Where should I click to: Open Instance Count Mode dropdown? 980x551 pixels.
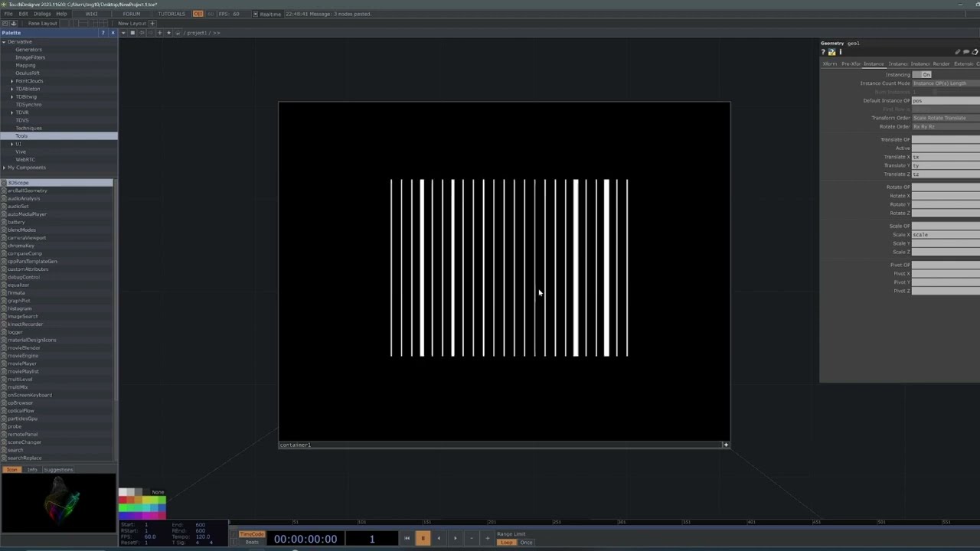pos(946,83)
